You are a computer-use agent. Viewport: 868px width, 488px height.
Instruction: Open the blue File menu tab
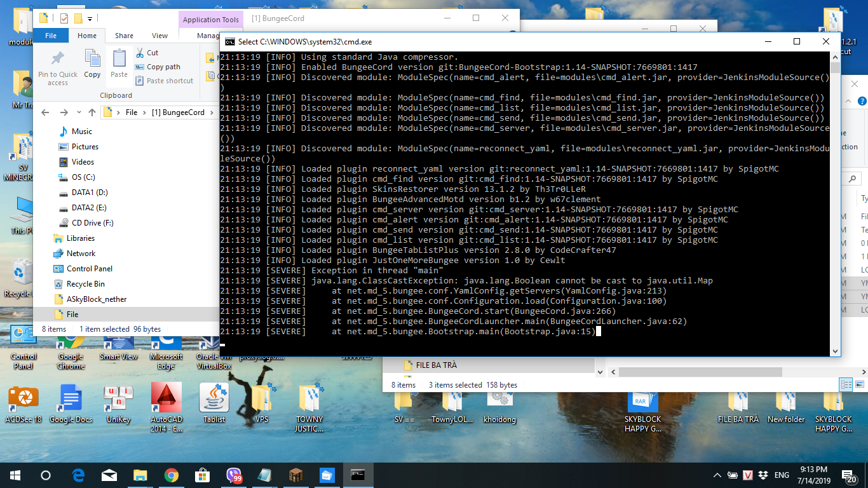point(51,36)
